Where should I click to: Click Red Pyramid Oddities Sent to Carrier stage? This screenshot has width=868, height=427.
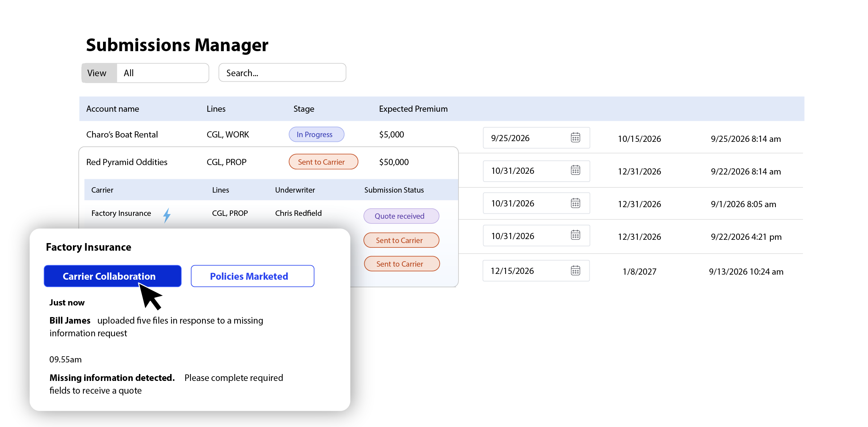(x=323, y=162)
